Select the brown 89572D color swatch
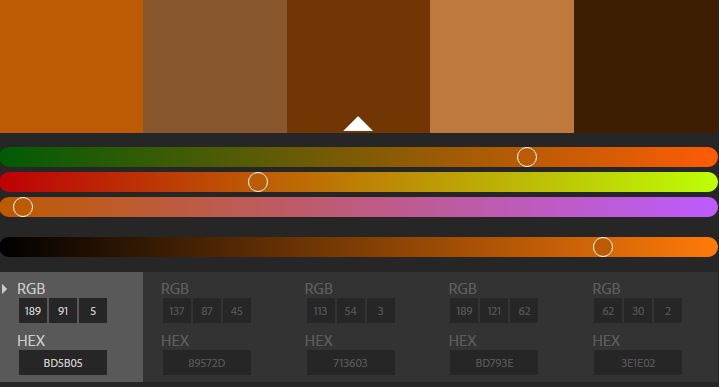Image resolution: width=719 pixels, height=387 pixels. tap(215, 66)
